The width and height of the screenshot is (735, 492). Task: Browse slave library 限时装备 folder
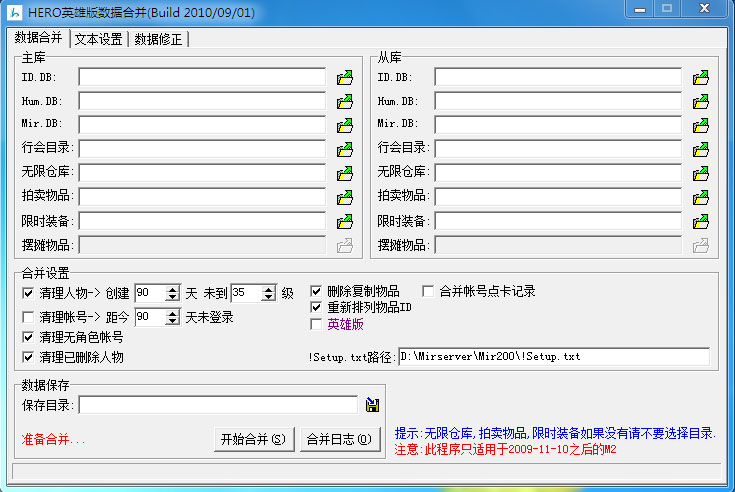[x=701, y=221]
